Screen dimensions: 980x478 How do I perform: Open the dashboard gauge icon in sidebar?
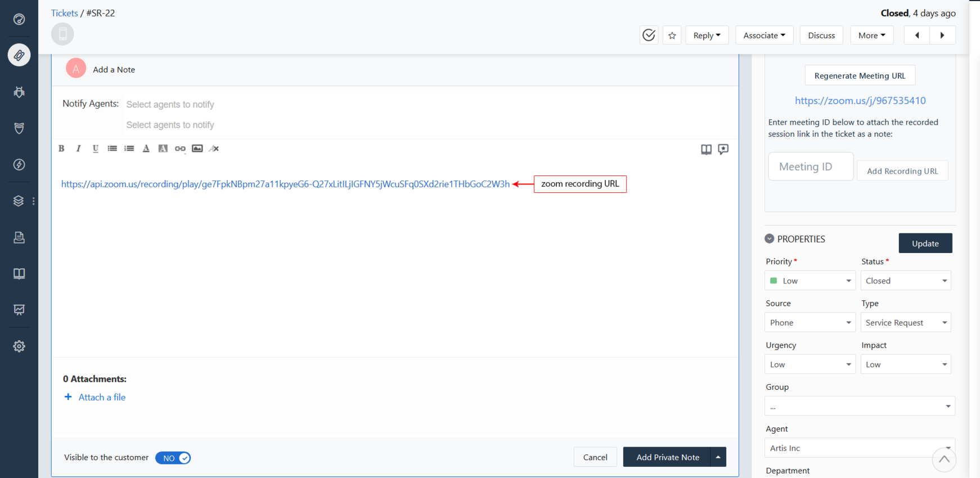point(19,19)
